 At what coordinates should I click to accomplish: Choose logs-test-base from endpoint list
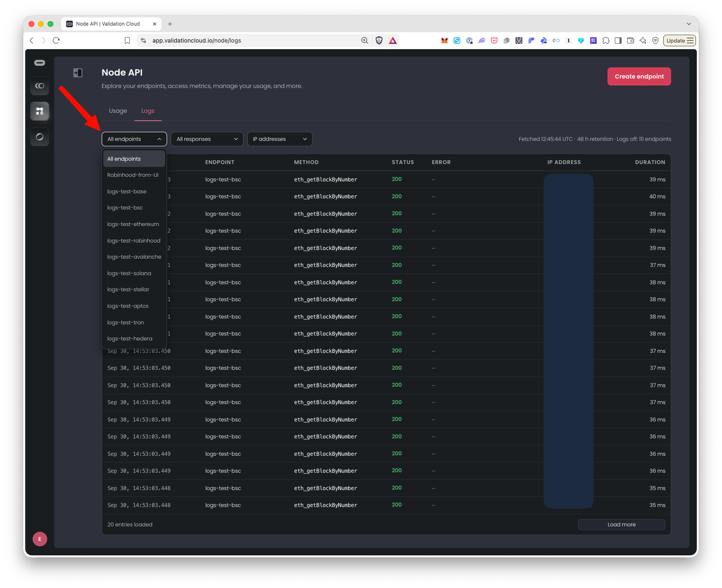tap(134, 192)
